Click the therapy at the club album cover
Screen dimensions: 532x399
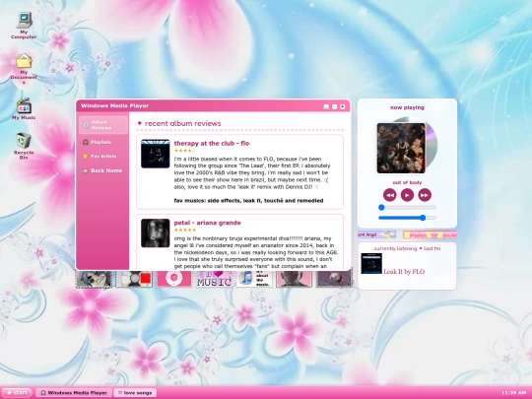pyautogui.click(x=156, y=154)
